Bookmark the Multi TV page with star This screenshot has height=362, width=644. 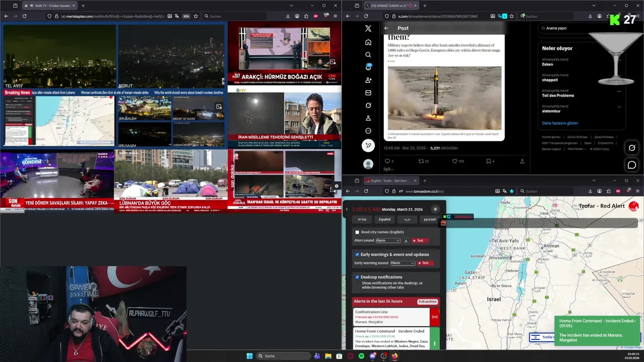tap(196, 16)
